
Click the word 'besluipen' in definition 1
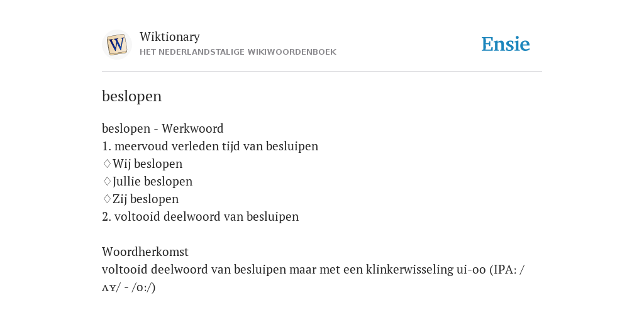[292, 147]
